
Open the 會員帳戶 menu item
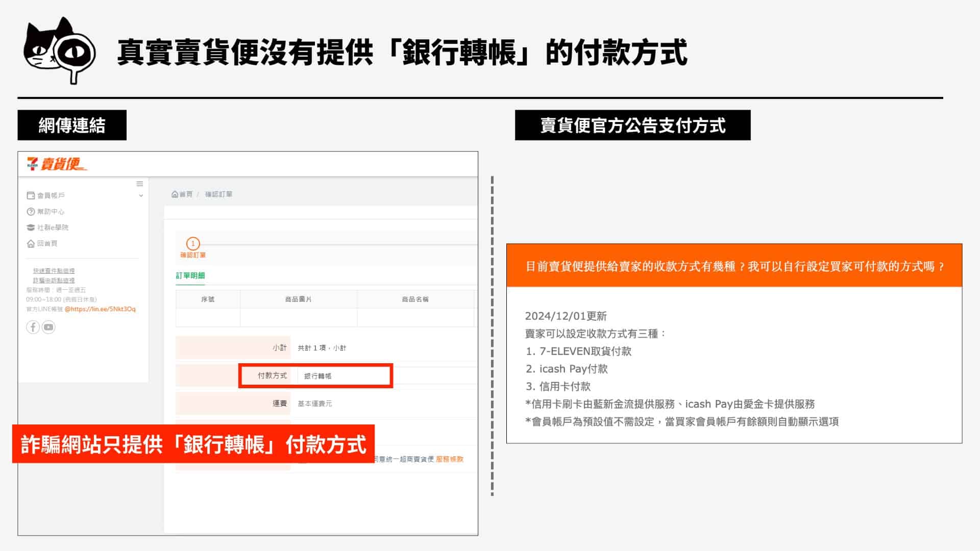pos(51,195)
